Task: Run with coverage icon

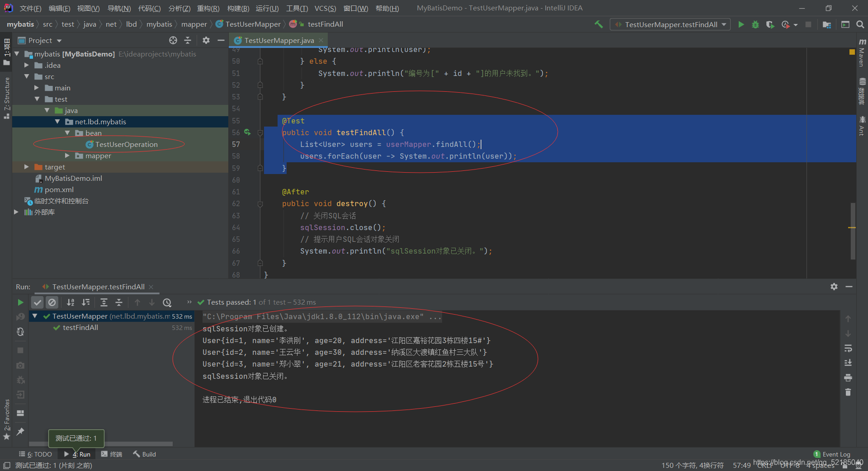Action: click(x=770, y=24)
